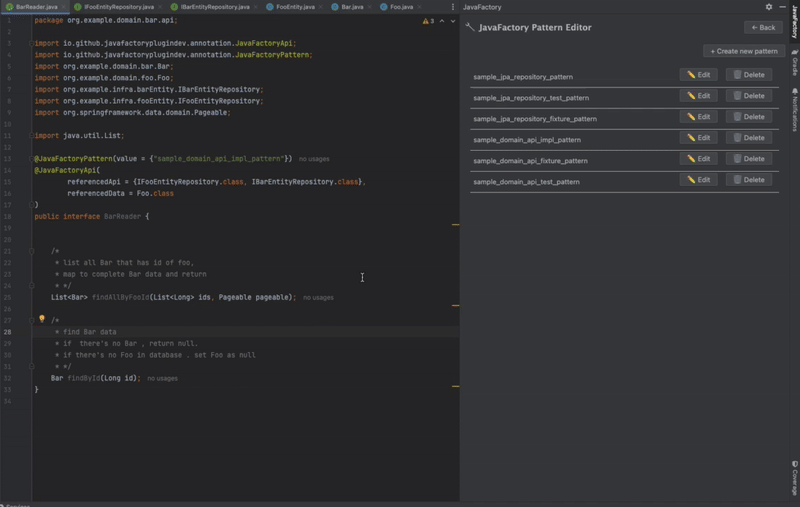Go to previous highlighted problem arrow
This screenshot has height=507, width=800.
coord(442,21)
